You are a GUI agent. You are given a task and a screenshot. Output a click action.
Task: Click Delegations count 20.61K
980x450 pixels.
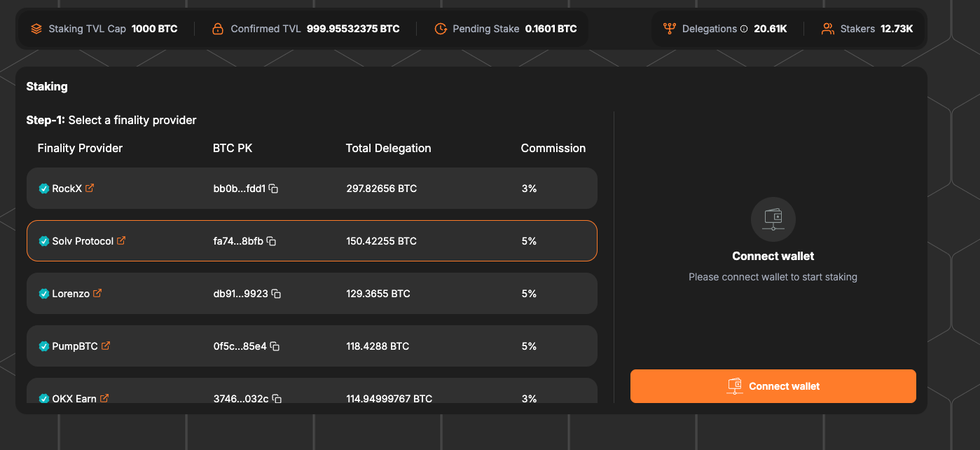[771, 29]
